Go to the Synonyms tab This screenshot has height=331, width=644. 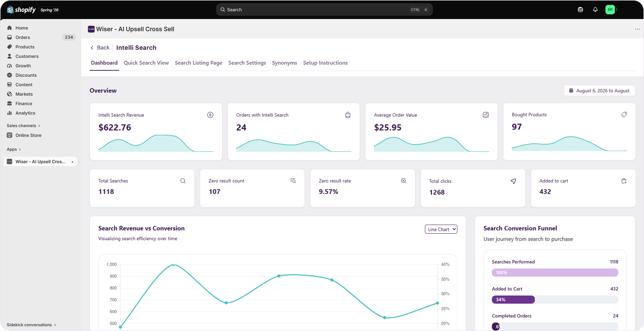tap(284, 63)
